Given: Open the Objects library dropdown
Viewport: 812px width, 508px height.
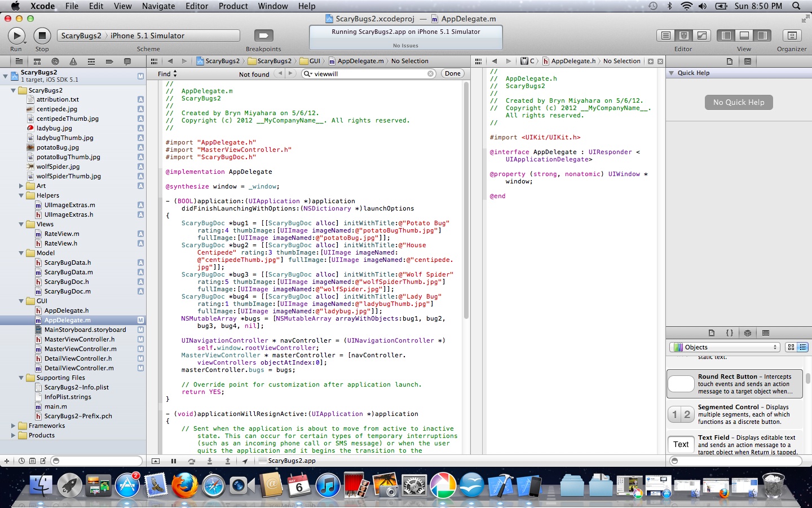Looking at the screenshot, I should click(x=725, y=347).
